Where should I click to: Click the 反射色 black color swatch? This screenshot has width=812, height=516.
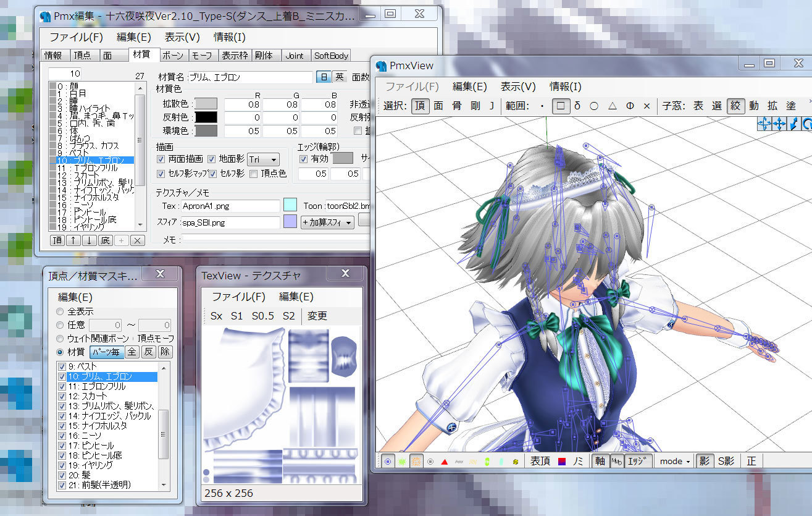click(x=206, y=117)
